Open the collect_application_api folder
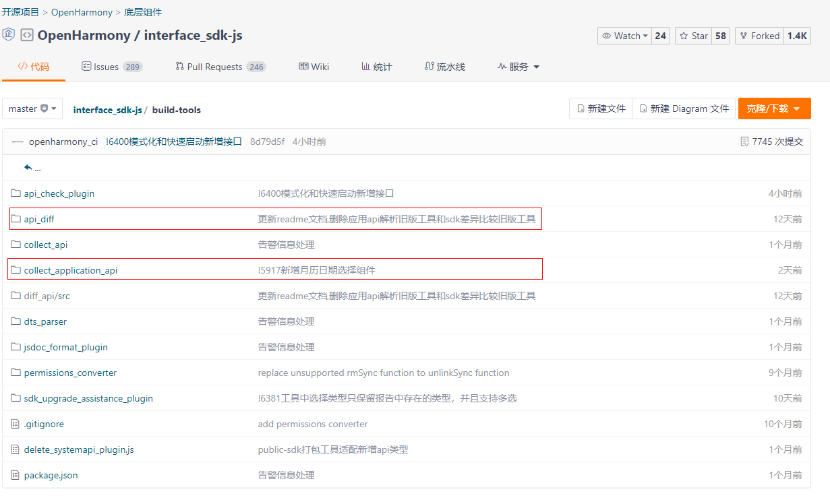This screenshot has width=830, height=504. tap(70, 270)
